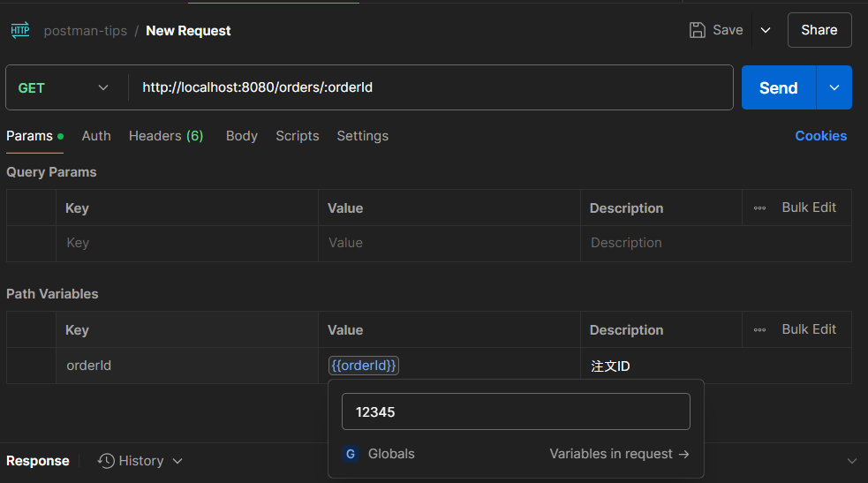Screen dimensions: 868x483
Task: Open Query Params column options ellipsis
Action: [759, 208]
